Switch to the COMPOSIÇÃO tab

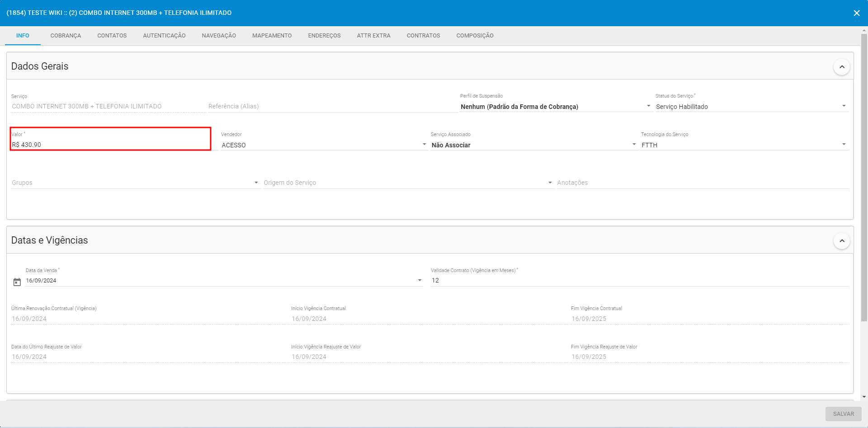[x=475, y=36]
